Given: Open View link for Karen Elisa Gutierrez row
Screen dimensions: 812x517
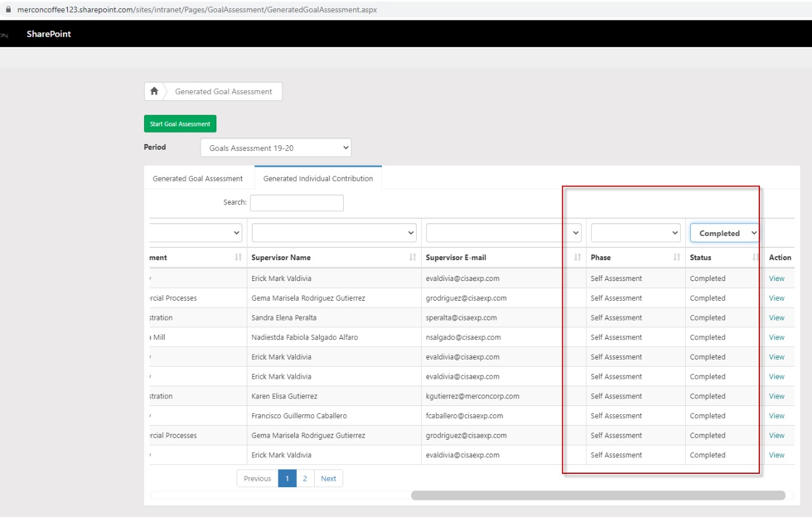Looking at the screenshot, I should coord(776,396).
